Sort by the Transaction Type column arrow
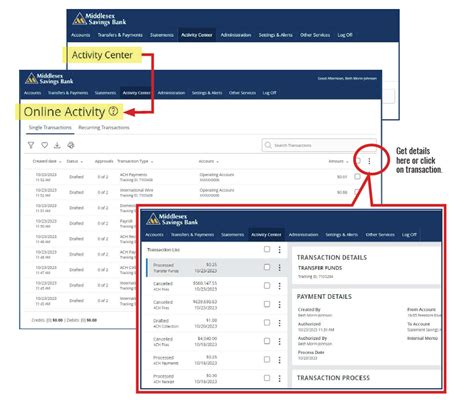Viewport: 474px width, 404px height. 152,162
